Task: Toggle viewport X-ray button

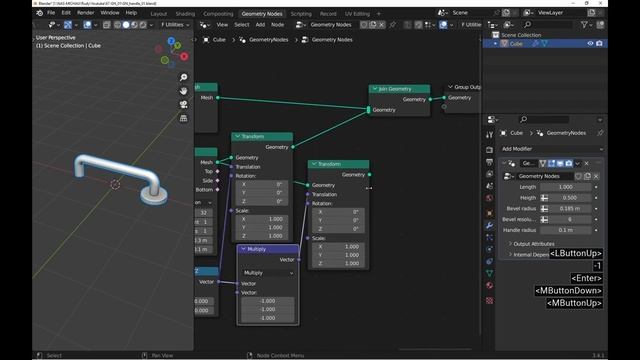Action: click(x=107, y=25)
